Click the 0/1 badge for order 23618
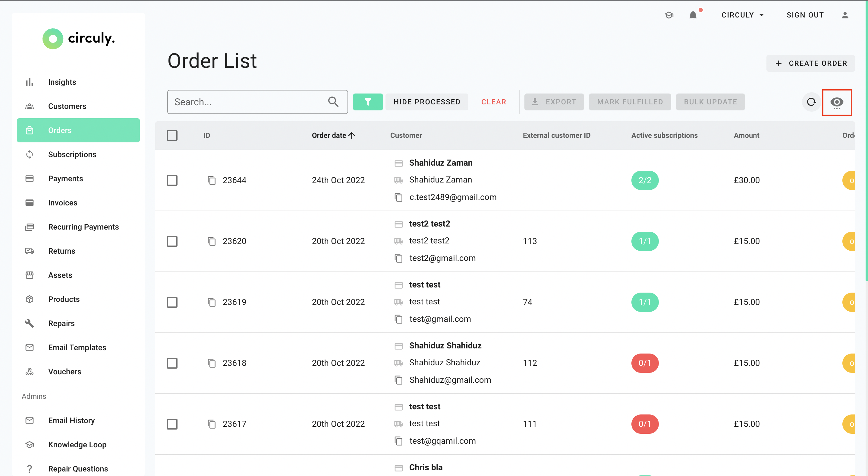This screenshot has height=476, width=868. tap(645, 363)
